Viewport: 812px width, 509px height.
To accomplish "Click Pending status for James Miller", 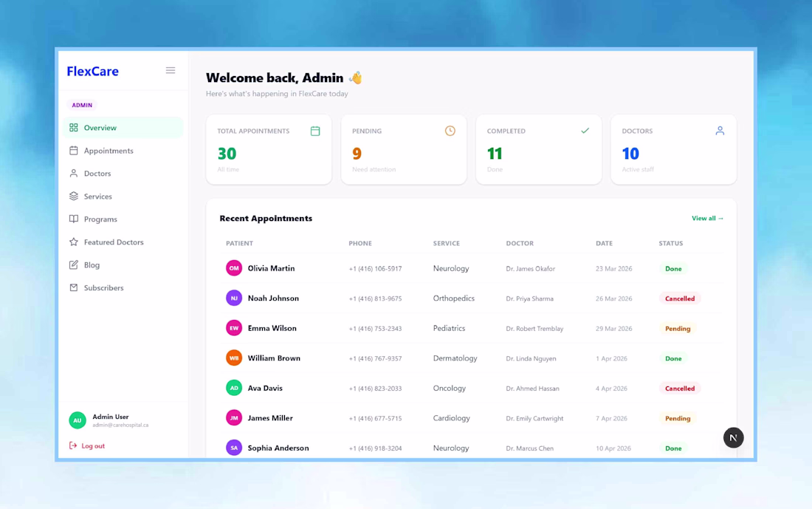I will coord(678,418).
